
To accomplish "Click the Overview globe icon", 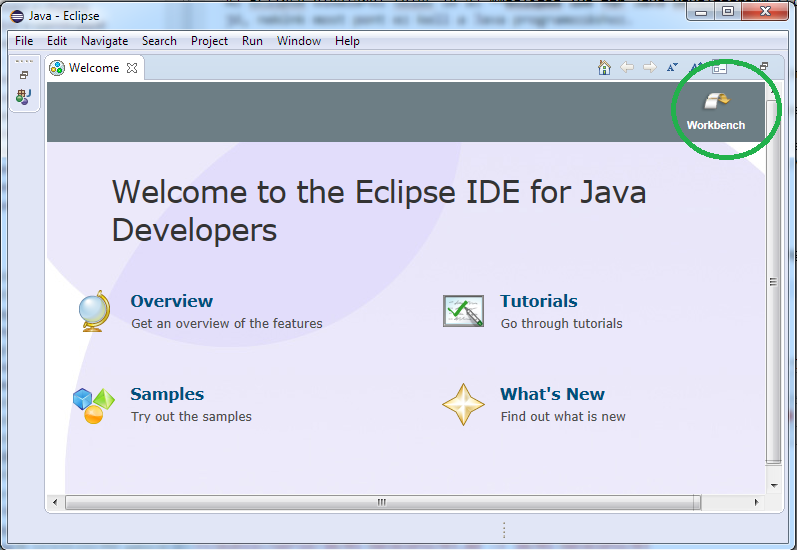I will click(x=95, y=311).
